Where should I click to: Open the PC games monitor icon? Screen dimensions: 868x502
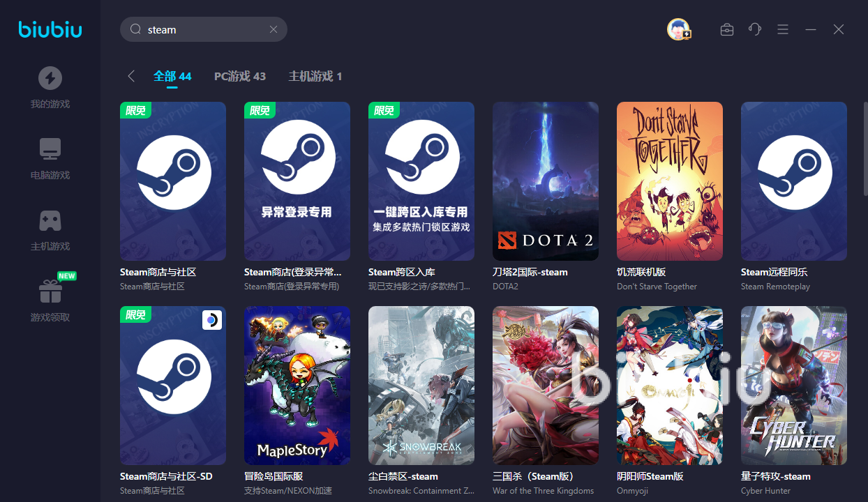coord(50,149)
